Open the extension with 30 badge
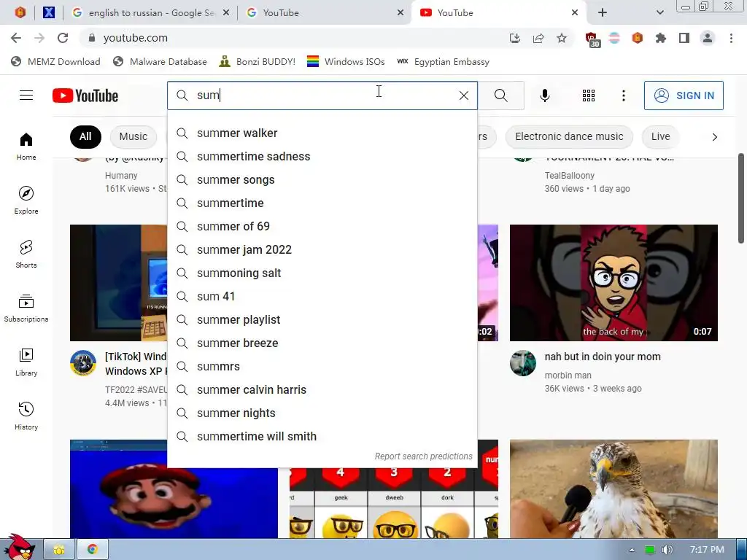747x560 pixels. click(592, 39)
